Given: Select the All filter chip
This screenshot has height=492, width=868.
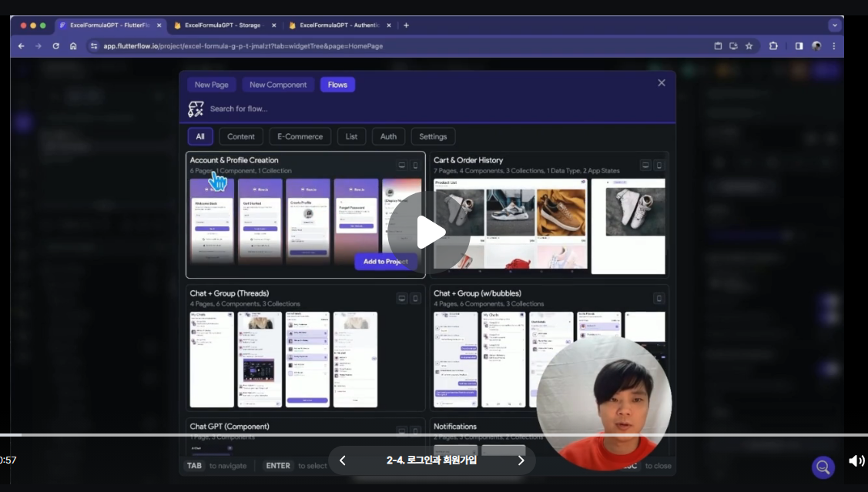Looking at the screenshot, I should [x=200, y=137].
